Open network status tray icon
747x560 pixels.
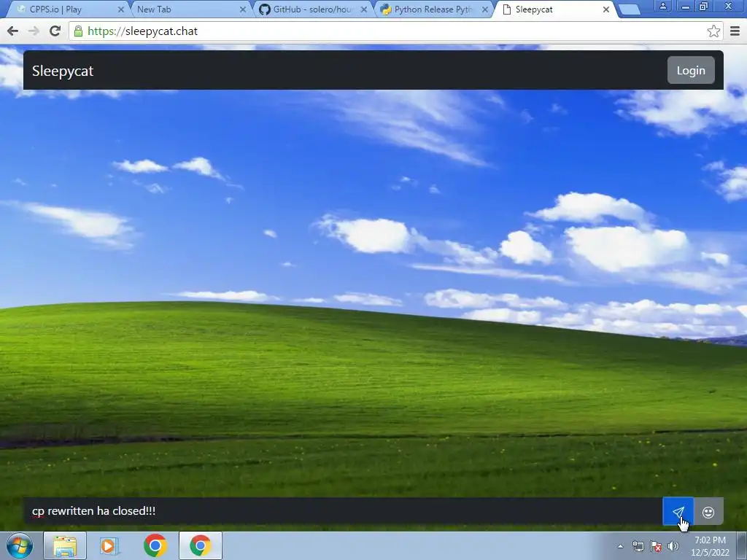(638, 546)
